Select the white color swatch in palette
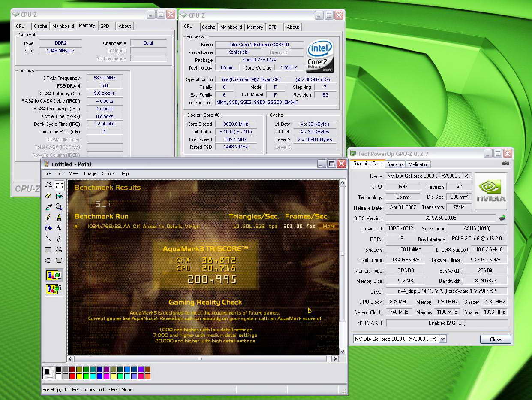 click(x=58, y=376)
